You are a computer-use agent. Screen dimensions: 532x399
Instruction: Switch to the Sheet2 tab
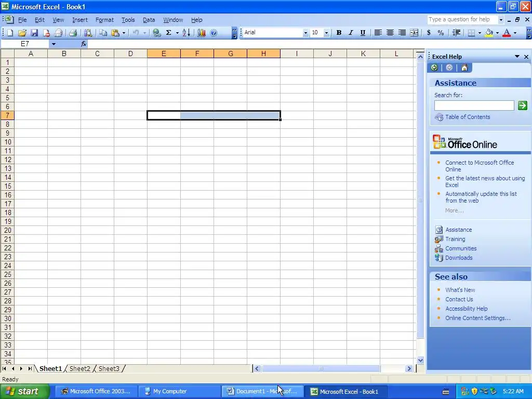79,368
